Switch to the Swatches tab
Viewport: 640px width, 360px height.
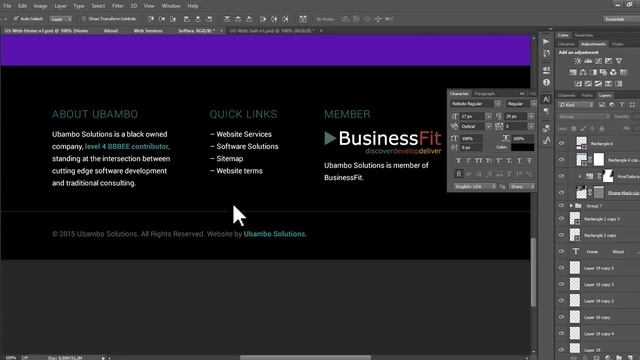click(x=584, y=35)
